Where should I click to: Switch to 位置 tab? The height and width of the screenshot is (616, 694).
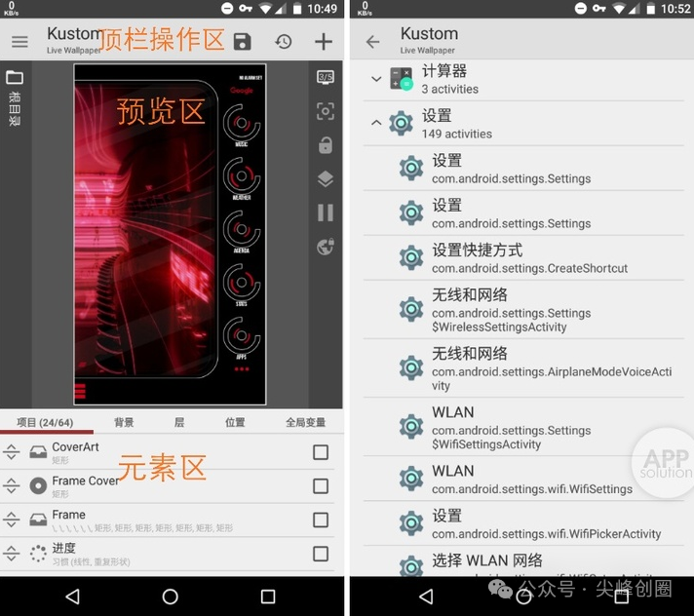tap(235, 423)
